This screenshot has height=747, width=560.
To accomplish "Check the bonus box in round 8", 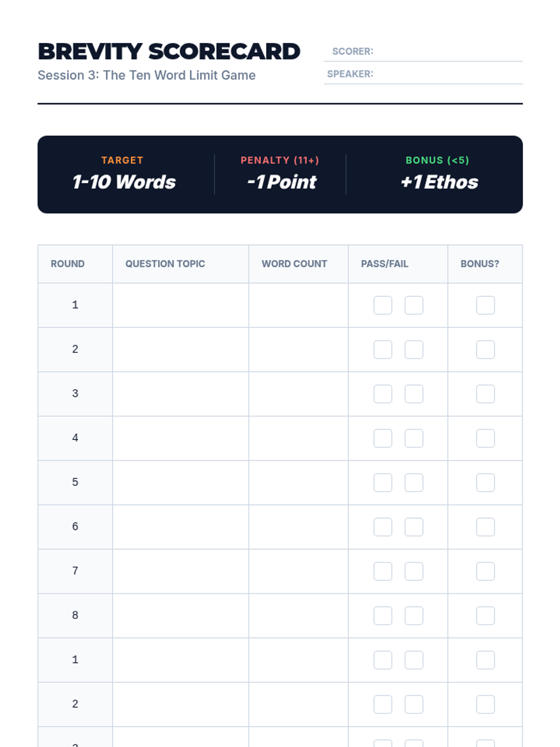I will click(485, 616).
